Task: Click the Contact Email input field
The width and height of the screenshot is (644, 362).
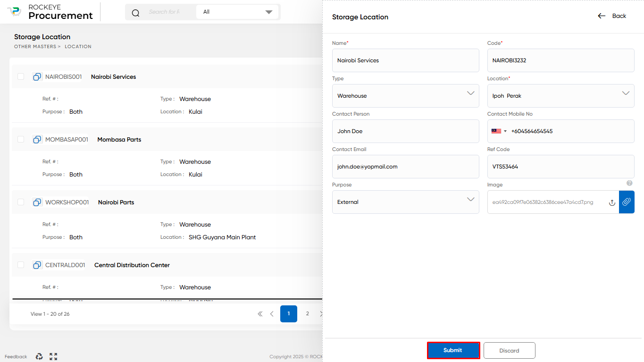Action: [x=406, y=167]
